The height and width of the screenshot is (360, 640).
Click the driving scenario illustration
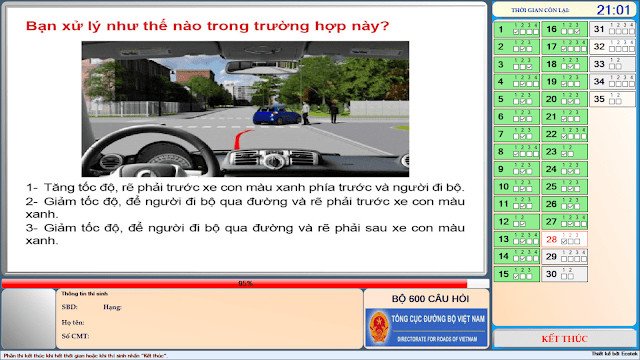[x=245, y=109]
